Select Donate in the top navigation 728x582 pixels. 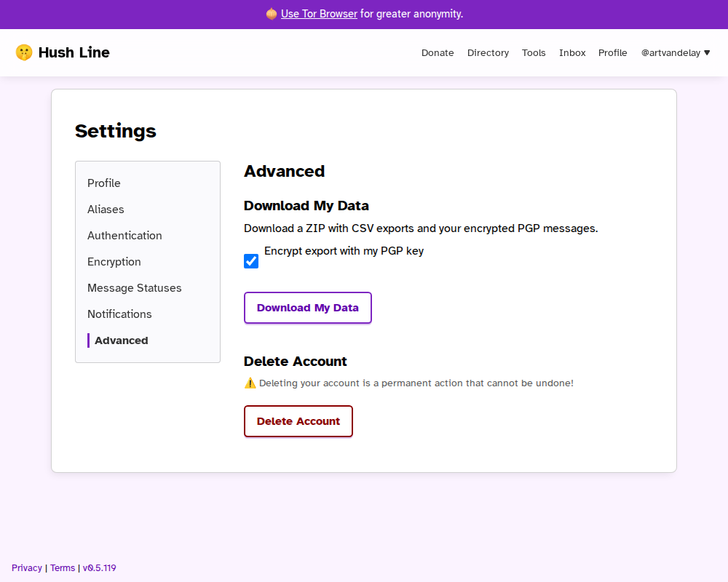click(438, 52)
